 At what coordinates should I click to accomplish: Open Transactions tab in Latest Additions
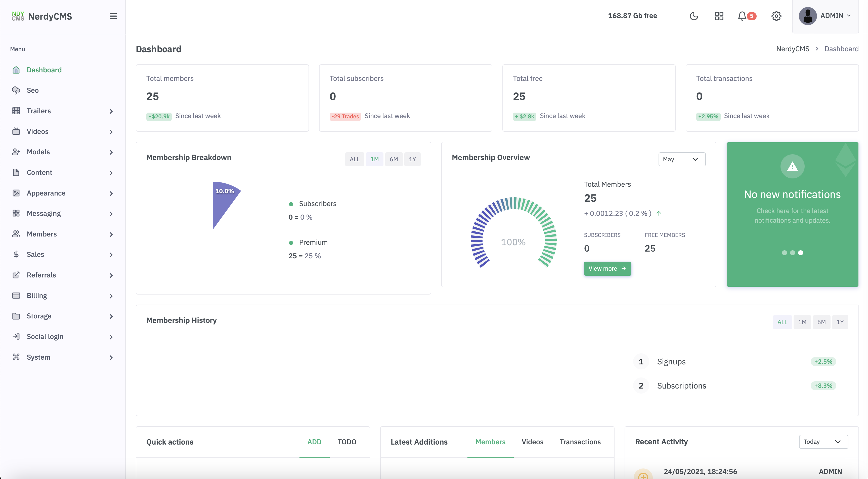(x=580, y=442)
